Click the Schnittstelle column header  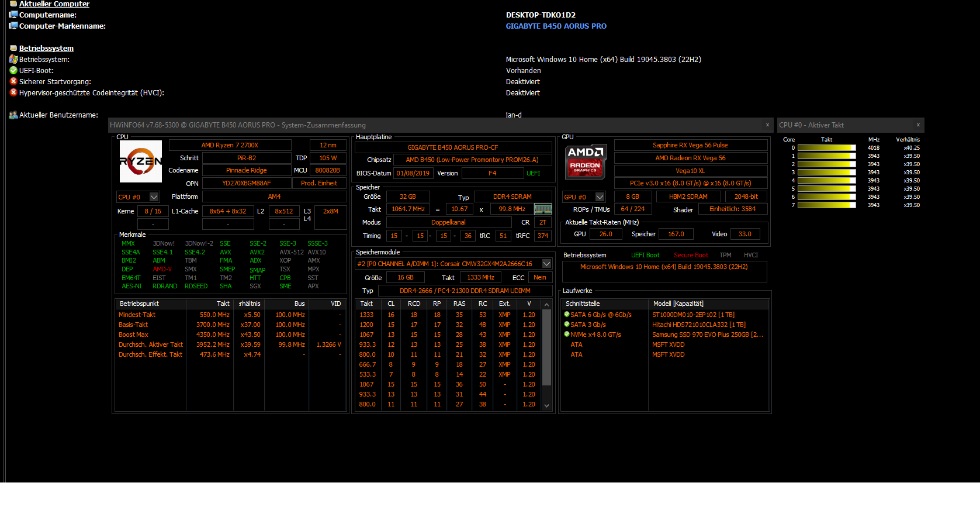605,304
